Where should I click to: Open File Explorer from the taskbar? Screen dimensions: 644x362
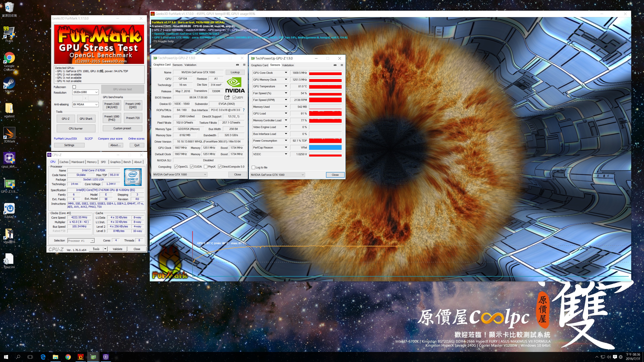coord(56,357)
